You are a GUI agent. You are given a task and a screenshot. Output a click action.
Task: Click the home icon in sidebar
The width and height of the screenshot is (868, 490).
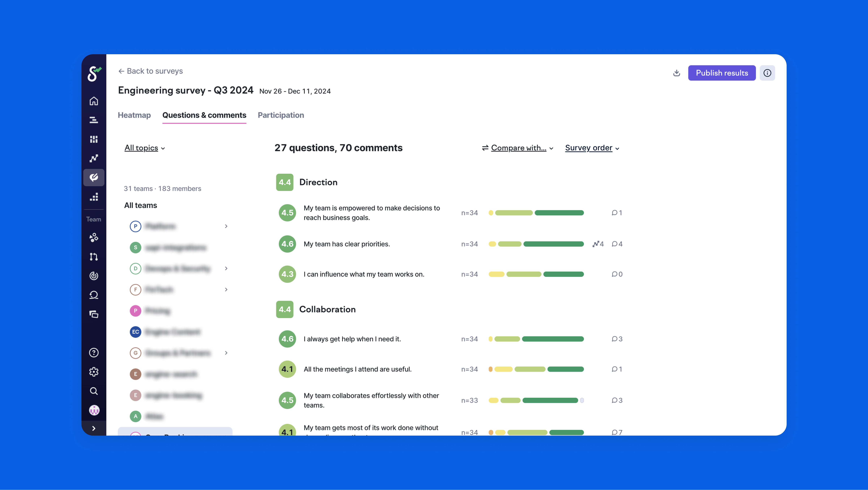[x=94, y=101]
